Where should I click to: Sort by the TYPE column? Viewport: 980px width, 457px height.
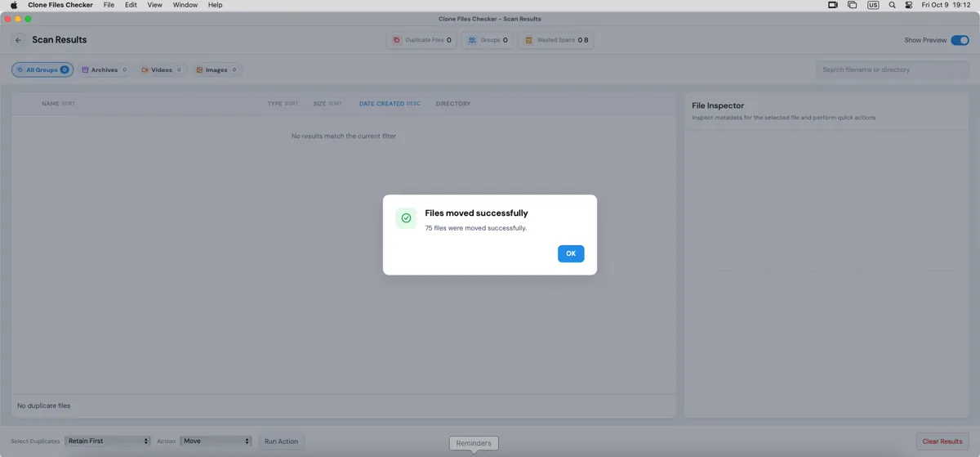(283, 104)
